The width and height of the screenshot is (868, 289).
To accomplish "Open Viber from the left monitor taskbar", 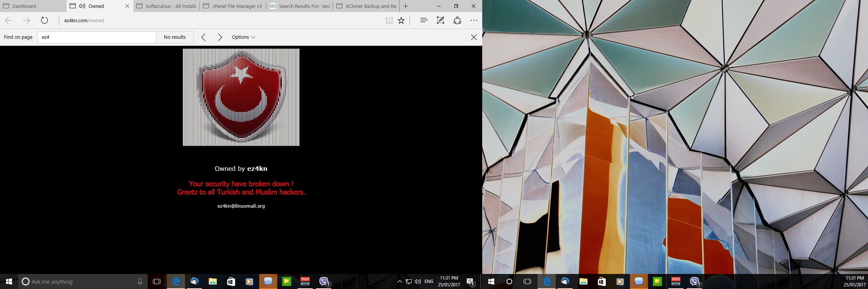I will point(324,281).
